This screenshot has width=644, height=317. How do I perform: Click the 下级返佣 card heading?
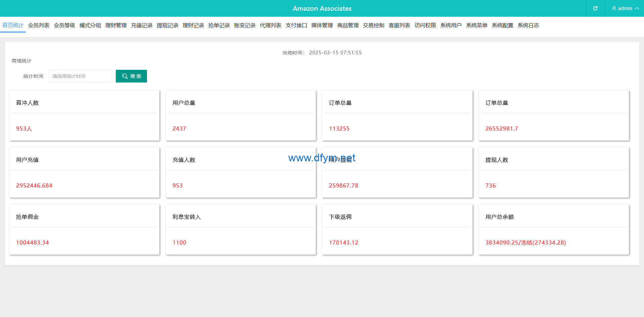pyautogui.click(x=340, y=217)
